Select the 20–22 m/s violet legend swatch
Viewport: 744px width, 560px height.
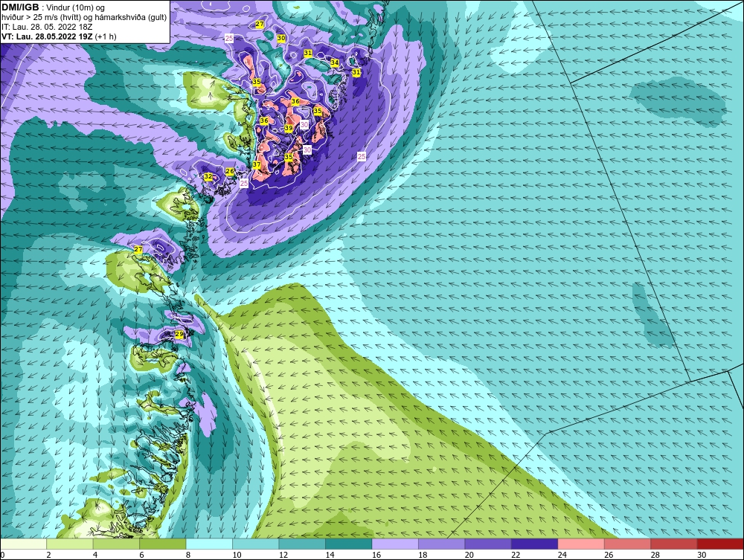(x=488, y=544)
